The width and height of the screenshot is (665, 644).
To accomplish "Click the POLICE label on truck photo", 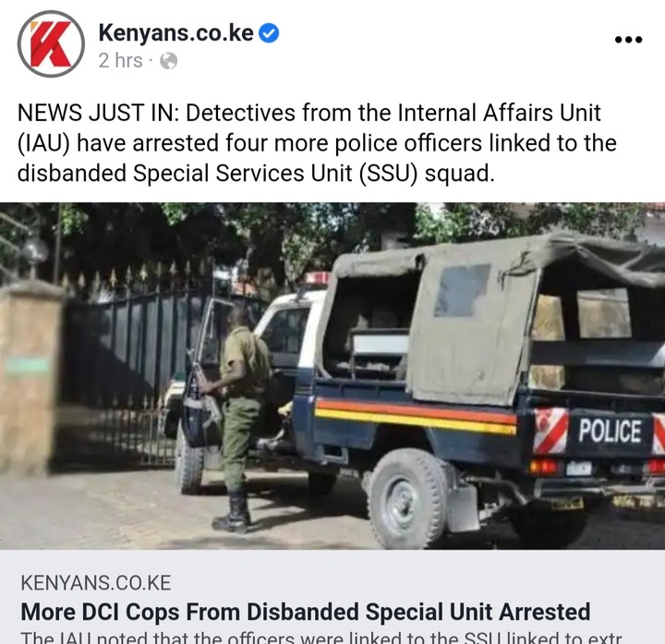I will [x=610, y=431].
